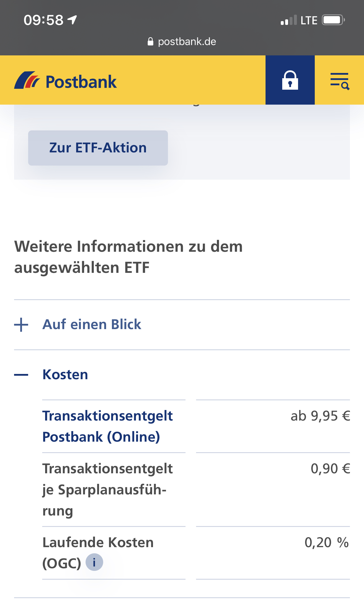
Task: Tap the plus icon beside Auf einen Blick
Action: (21, 325)
